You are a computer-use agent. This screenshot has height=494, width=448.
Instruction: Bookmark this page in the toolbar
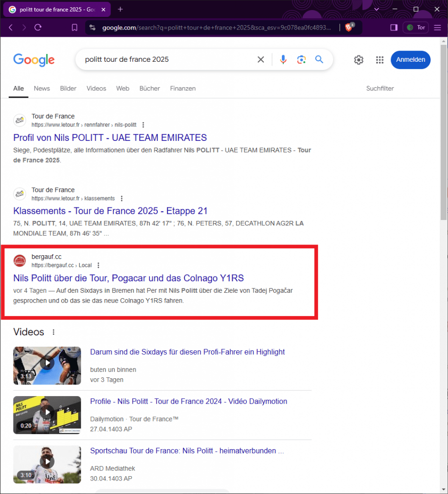click(x=74, y=27)
